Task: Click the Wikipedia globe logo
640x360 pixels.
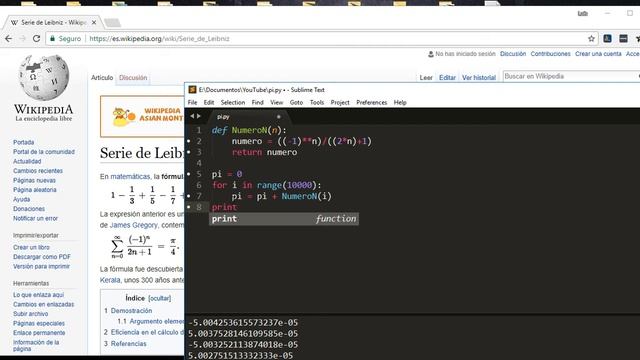Action: click(44, 78)
